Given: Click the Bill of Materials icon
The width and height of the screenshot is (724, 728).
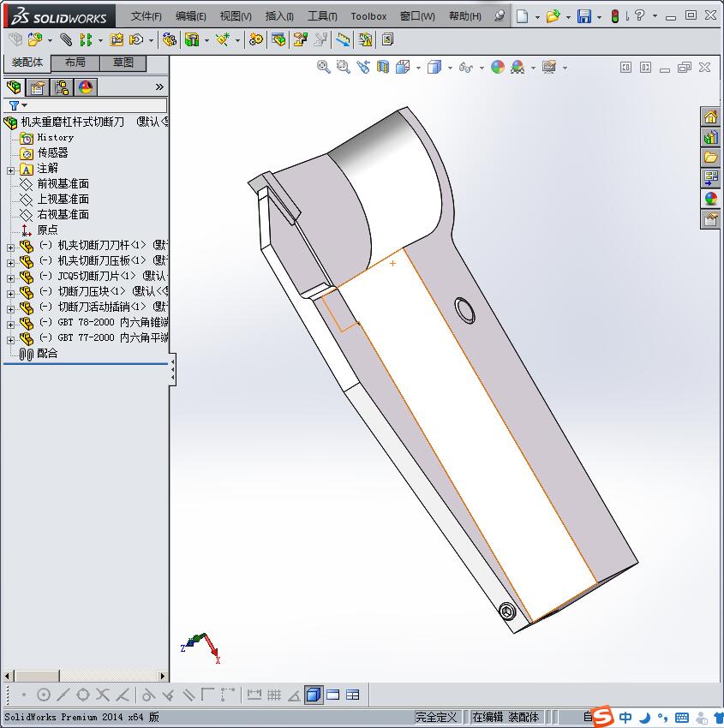Looking at the screenshot, I should (x=278, y=40).
